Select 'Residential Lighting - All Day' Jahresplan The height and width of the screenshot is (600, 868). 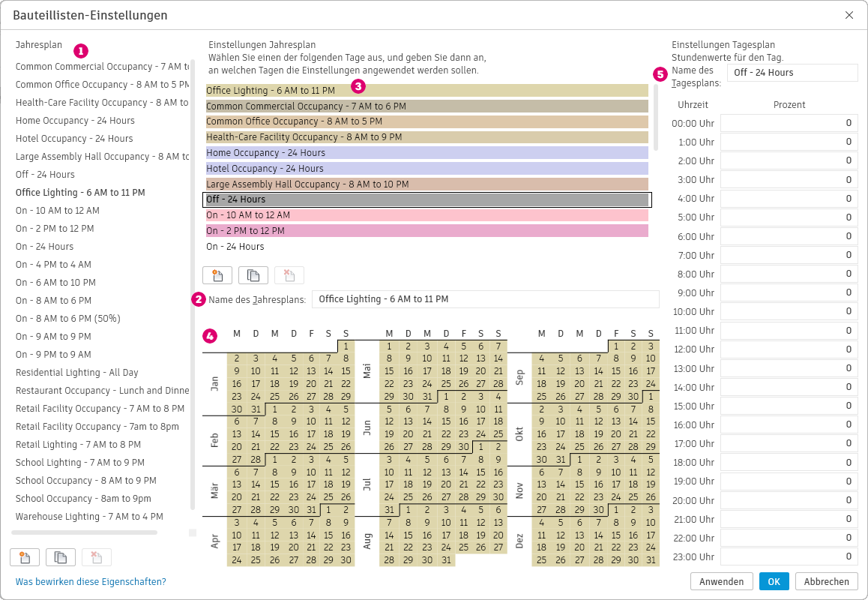(x=76, y=372)
